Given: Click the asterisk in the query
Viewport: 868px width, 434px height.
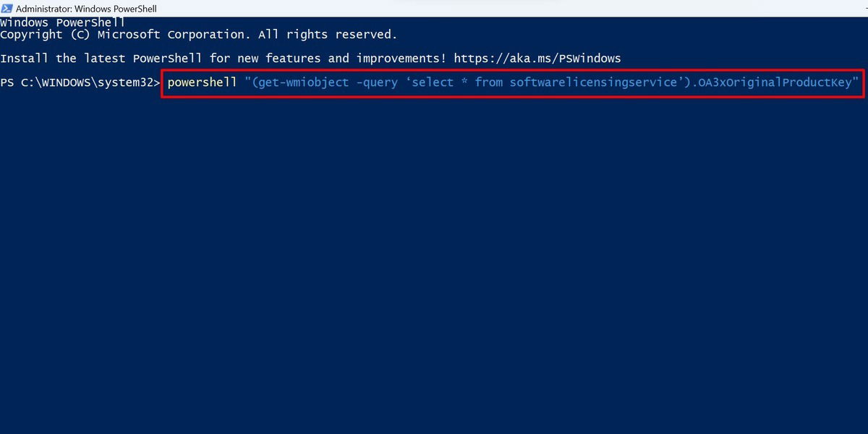Looking at the screenshot, I should pyautogui.click(x=464, y=81).
